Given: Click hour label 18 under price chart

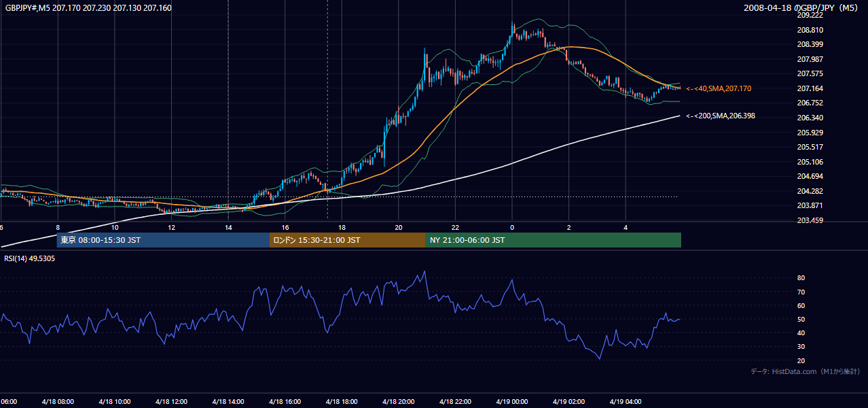Looking at the screenshot, I should click(342, 228).
